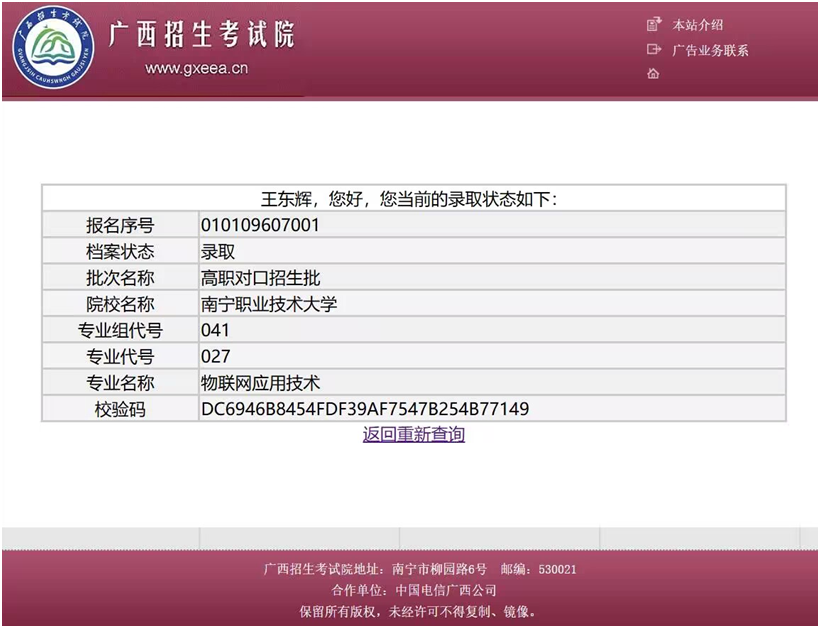The image size is (820, 628).
Task: Click the 录取 status value cell
Action: pyautogui.click(x=218, y=252)
